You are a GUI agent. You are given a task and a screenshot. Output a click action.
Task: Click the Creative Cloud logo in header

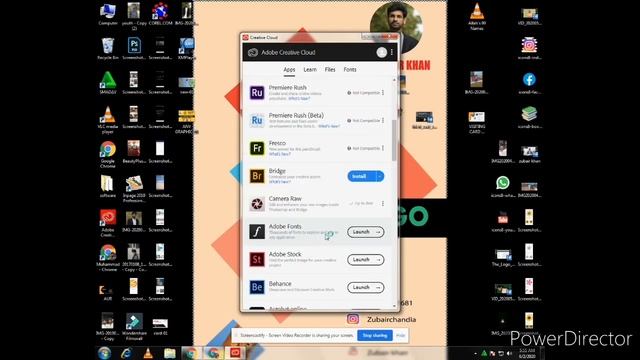tap(253, 52)
